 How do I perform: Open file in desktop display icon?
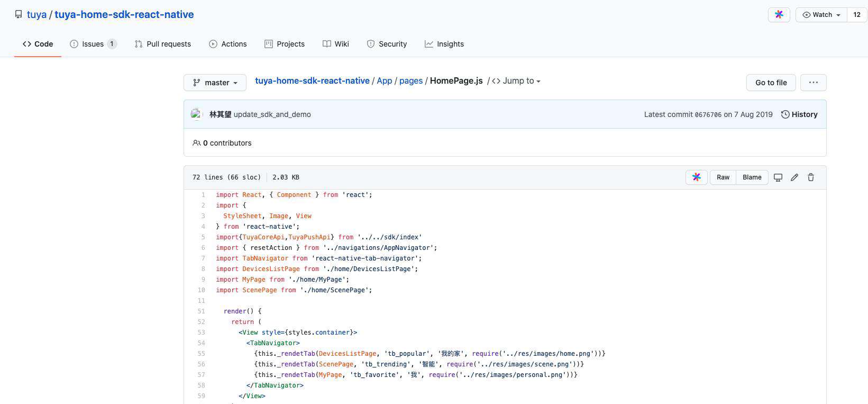coord(778,177)
